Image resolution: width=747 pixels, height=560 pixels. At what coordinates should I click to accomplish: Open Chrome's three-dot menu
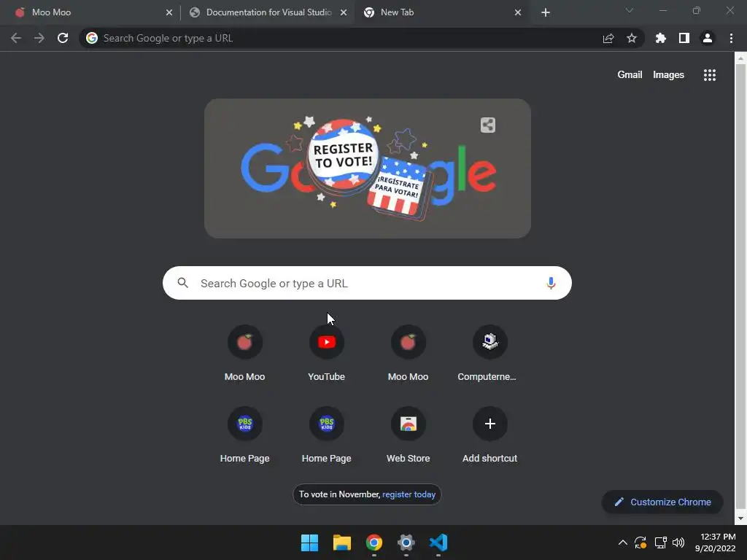[731, 38]
